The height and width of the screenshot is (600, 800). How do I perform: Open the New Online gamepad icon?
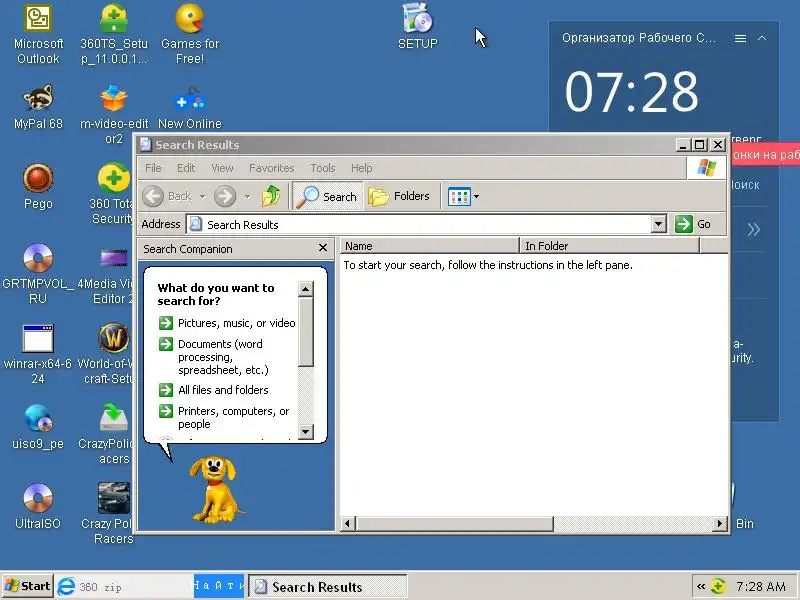pyautogui.click(x=190, y=107)
